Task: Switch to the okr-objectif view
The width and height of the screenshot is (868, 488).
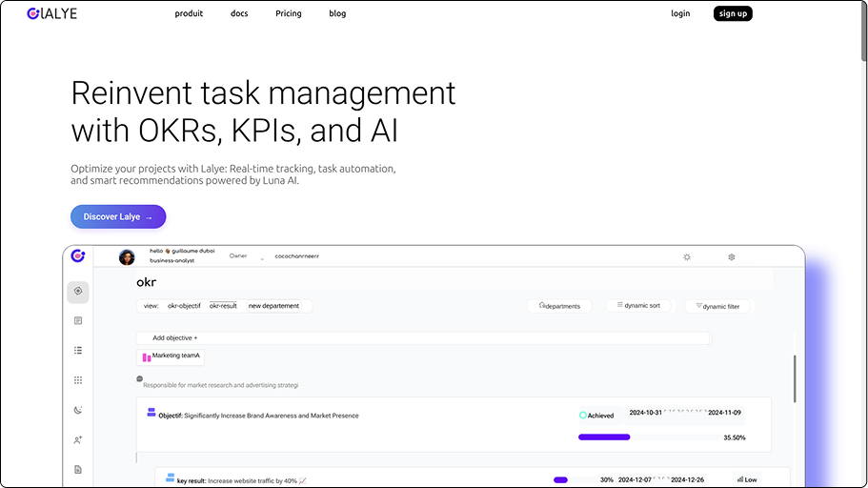Action: coord(184,306)
